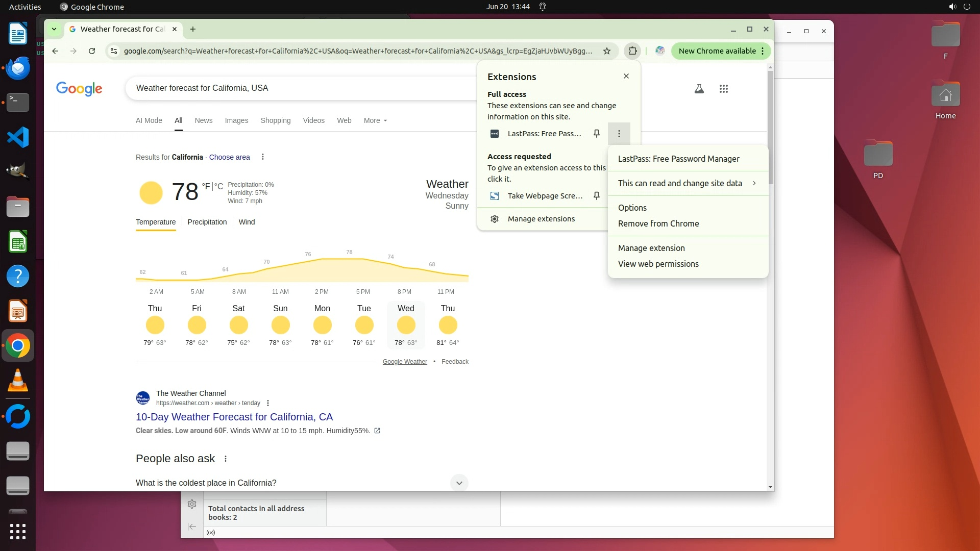
Task: Open Search Labs flask icon
Action: (699, 89)
